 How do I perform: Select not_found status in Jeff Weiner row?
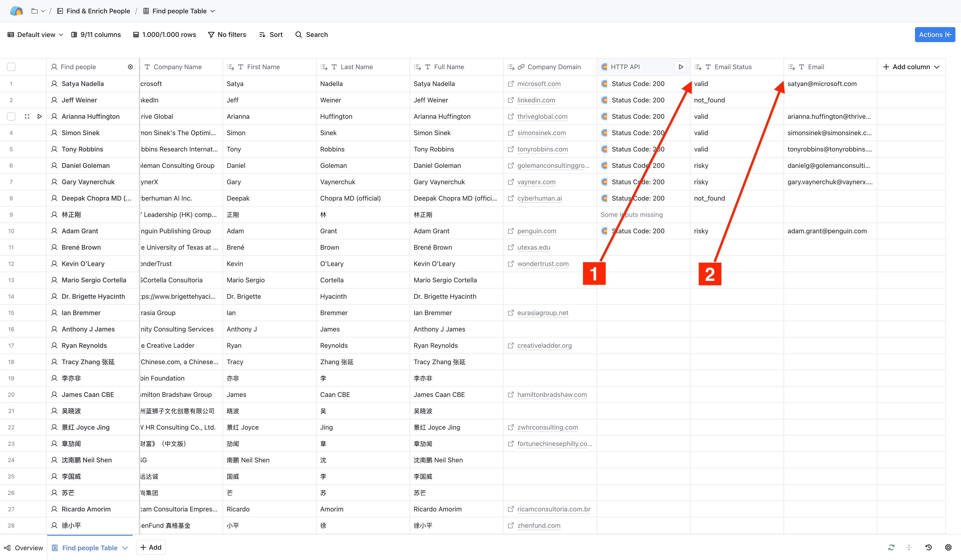[736, 100]
